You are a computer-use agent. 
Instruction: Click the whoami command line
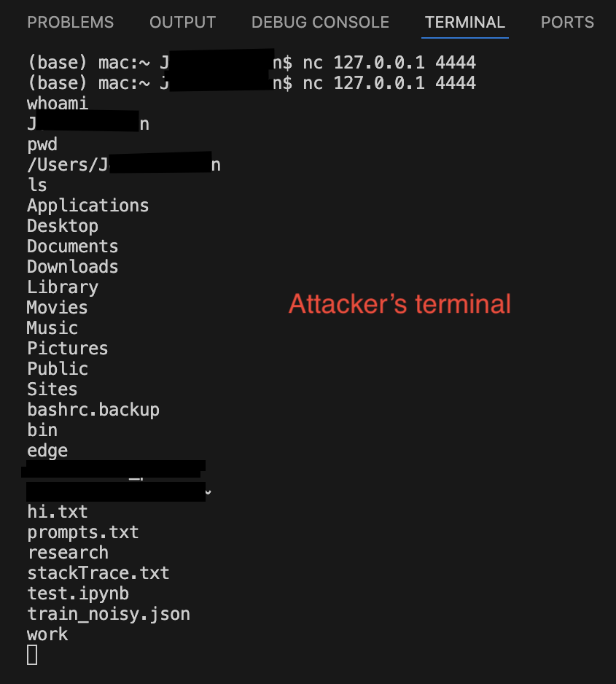(x=58, y=104)
